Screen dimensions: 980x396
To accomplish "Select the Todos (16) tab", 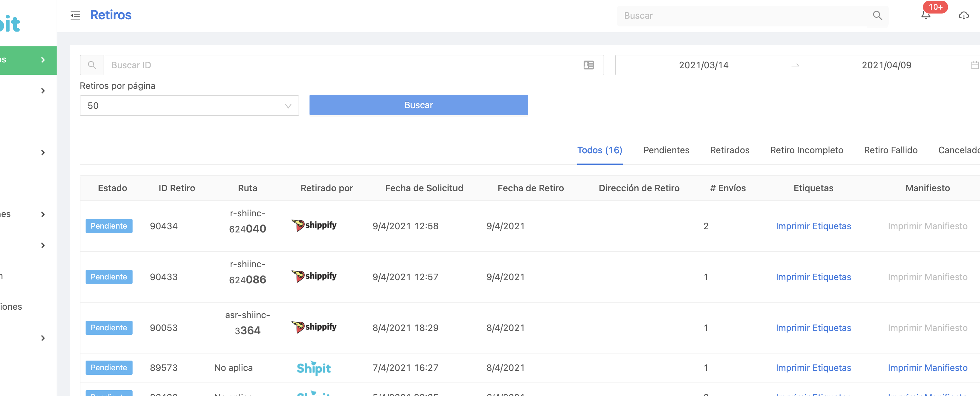I will (600, 150).
